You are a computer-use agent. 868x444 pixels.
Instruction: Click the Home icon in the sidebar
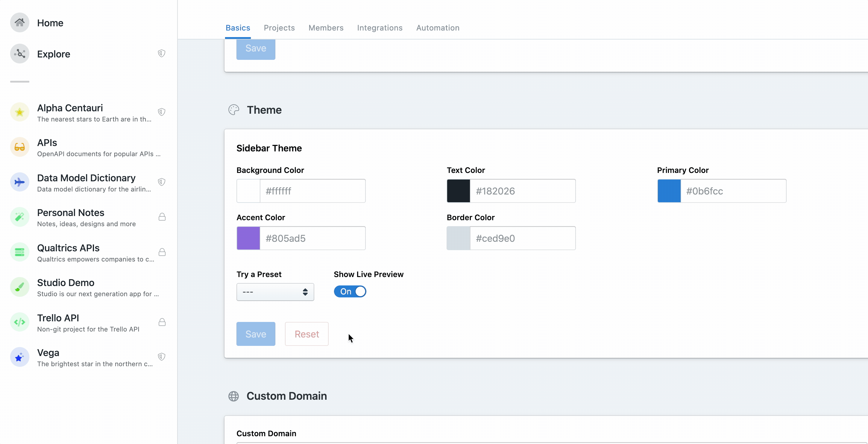tap(19, 22)
